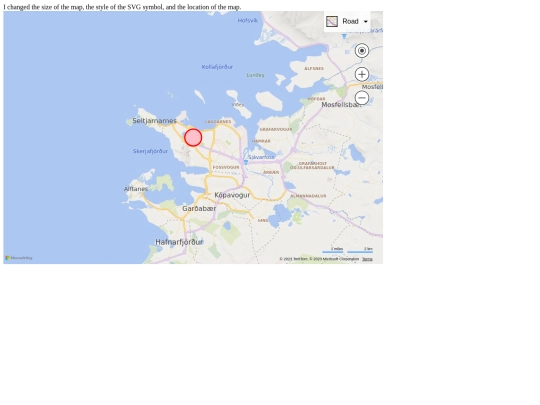The height and width of the screenshot is (405, 540).
Task: Click the blue marker near Sjávarfoss
Action: pos(246,162)
